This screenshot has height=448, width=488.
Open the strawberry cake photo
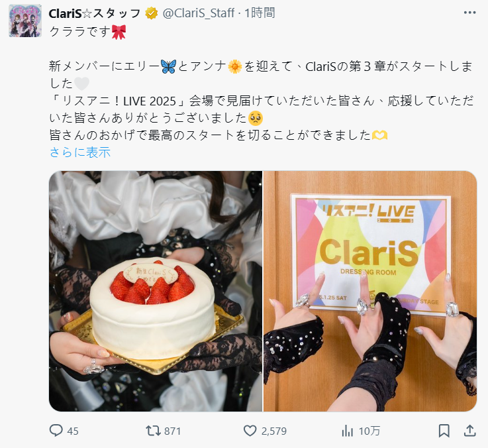[156, 291]
